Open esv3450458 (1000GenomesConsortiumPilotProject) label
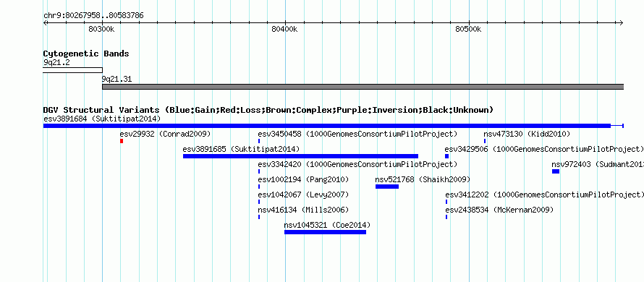 (x=357, y=134)
